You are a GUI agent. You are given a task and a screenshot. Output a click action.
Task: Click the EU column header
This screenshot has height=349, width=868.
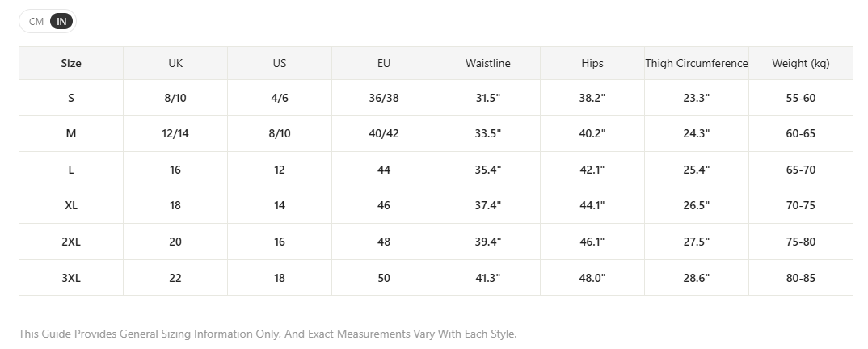pos(384,64)
